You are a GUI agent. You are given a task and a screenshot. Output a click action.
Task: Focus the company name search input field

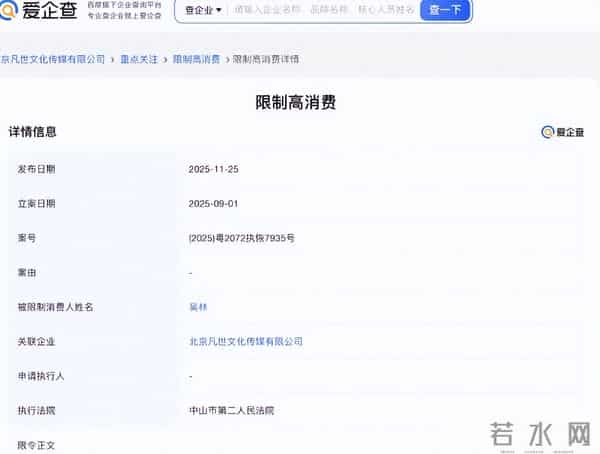324,10
